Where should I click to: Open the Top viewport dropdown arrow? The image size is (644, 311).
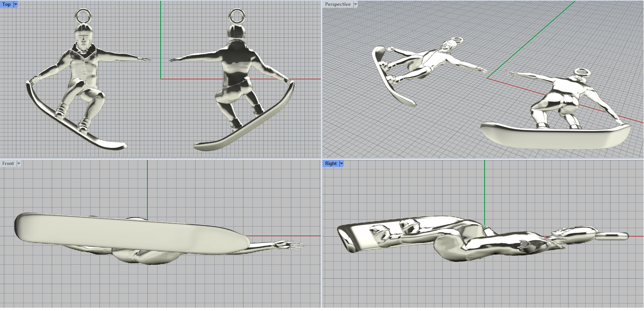pos(16,4)
